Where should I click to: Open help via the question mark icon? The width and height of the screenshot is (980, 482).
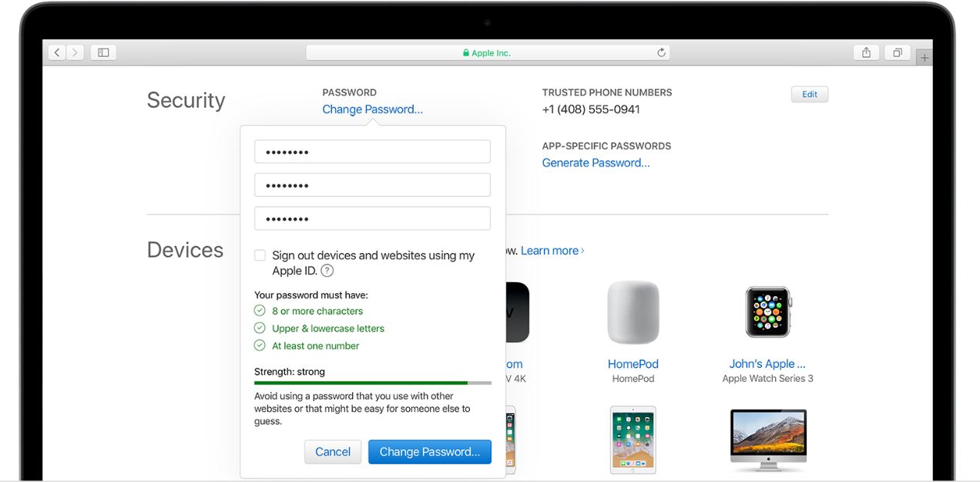point(327,271)
